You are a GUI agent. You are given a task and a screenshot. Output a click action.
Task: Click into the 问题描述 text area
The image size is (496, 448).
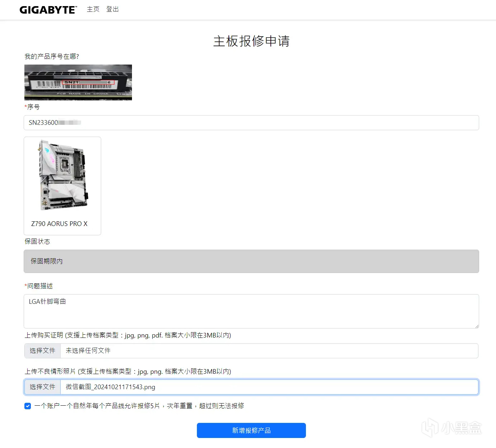(251, 311)
